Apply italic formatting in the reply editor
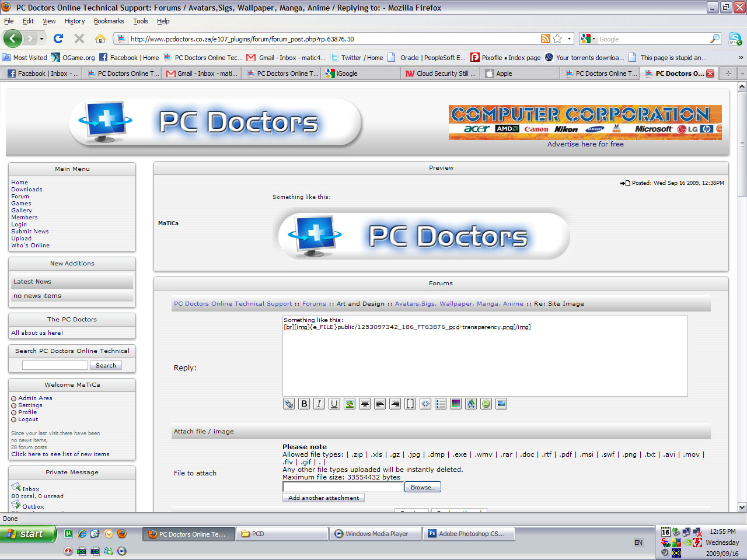The height and width of the screenshot is (560, 747). click(319, 404)
